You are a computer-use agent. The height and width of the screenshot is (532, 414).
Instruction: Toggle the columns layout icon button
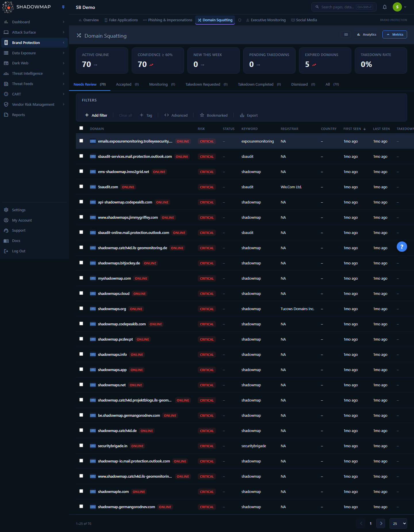[346, 34]
